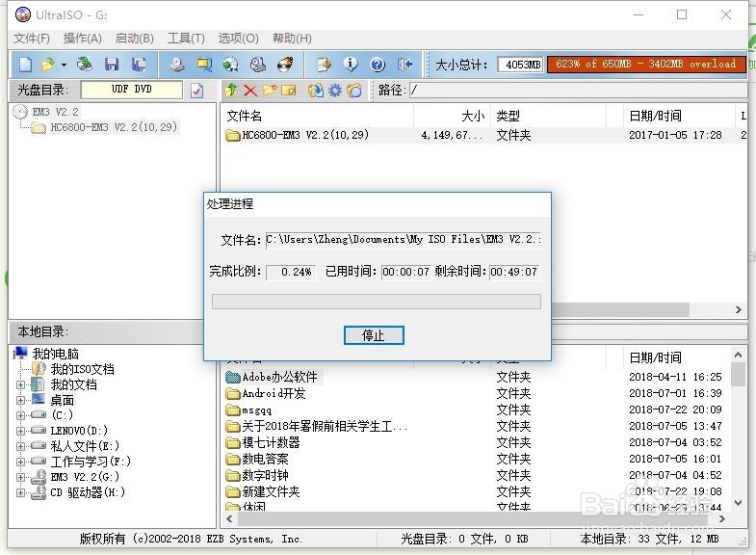Select the Android开发 folder
756x555 pixels.
point(274,393)
